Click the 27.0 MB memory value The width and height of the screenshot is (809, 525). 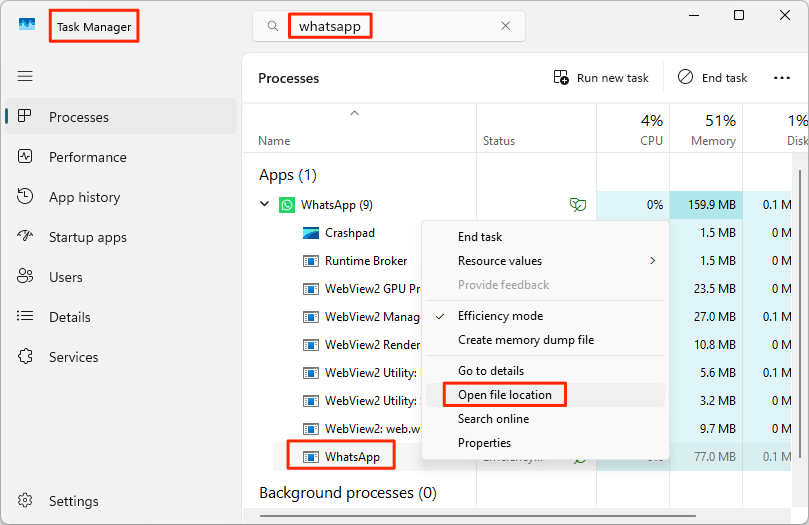tap(715, 317)
